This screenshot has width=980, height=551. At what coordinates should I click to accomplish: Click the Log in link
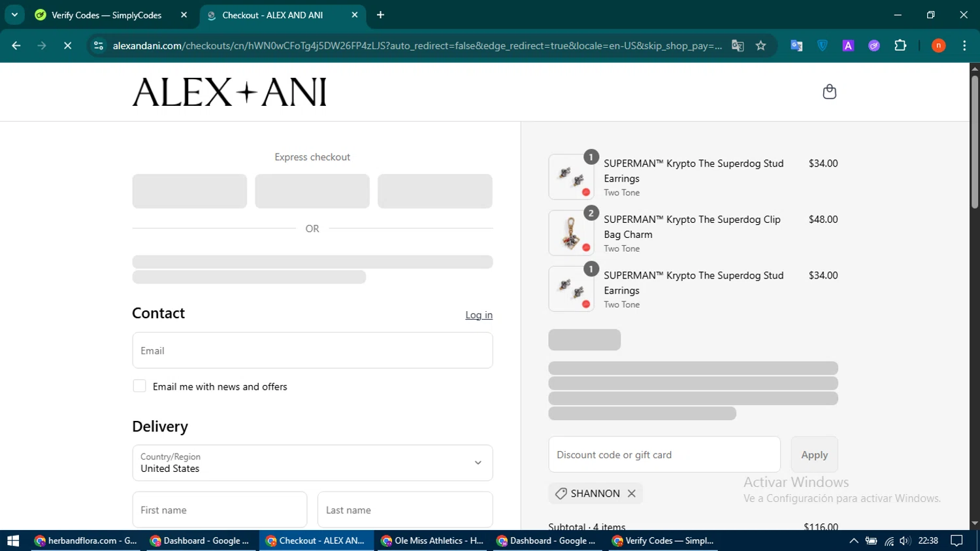(x=479, y=315)
